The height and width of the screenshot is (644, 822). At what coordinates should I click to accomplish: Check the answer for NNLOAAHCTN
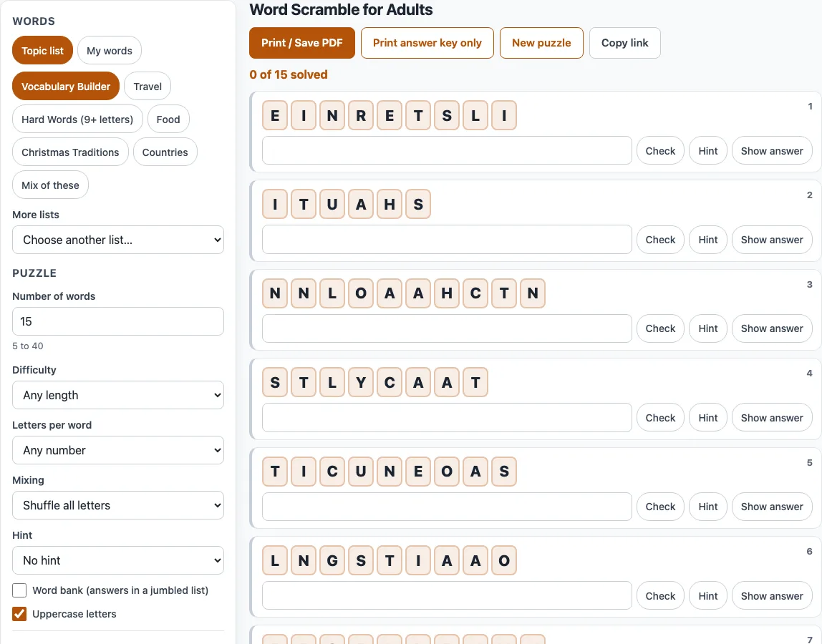pos(660,328)
